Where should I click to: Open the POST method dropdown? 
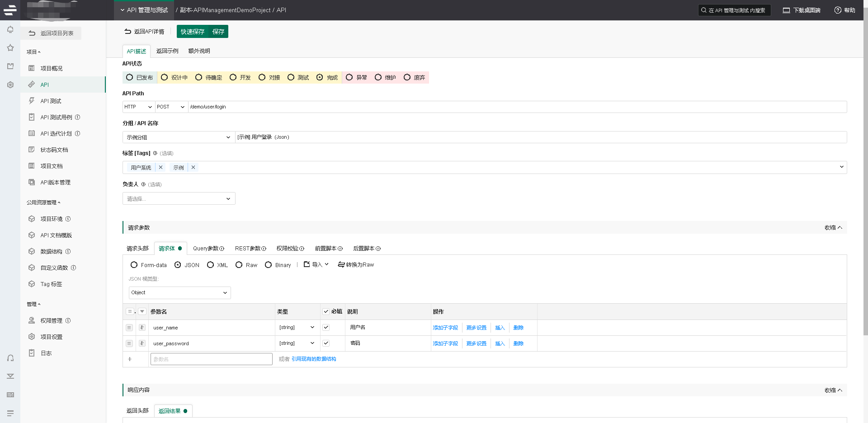[x=170, y=107]
